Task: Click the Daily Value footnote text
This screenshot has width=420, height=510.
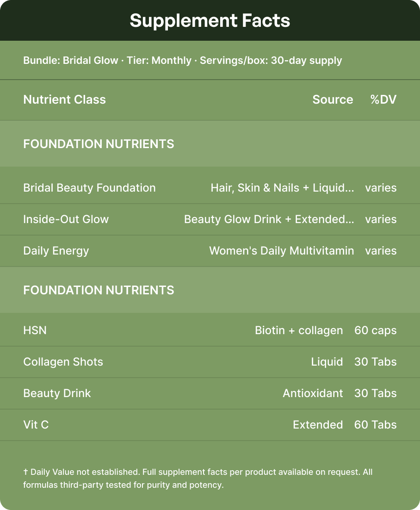Action: [x=198, y=479]
